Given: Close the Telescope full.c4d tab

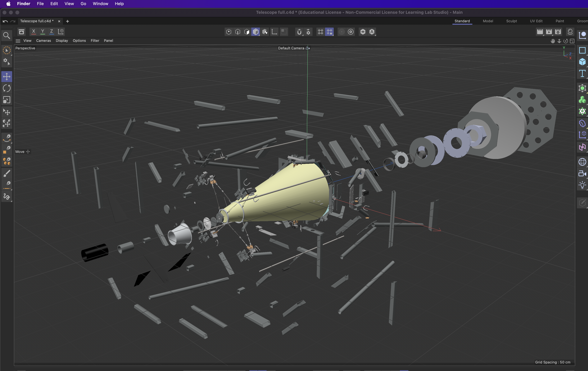Looking at the screenshot, I should coord(59,21).
